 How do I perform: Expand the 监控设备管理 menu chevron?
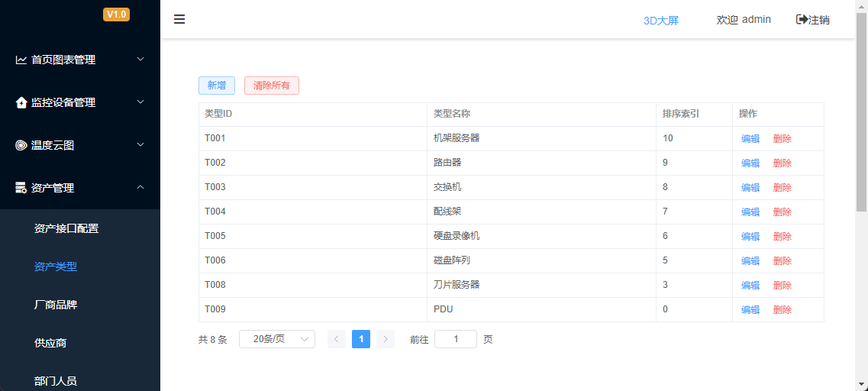[x=140, y=102]
